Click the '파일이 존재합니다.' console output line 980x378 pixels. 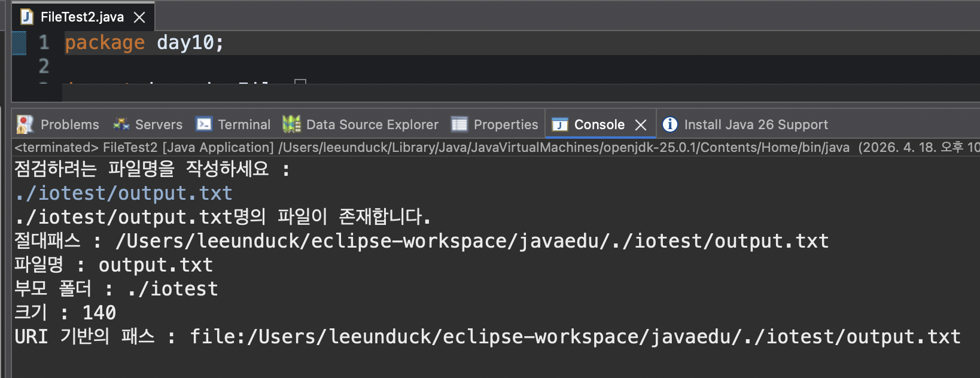223,217
